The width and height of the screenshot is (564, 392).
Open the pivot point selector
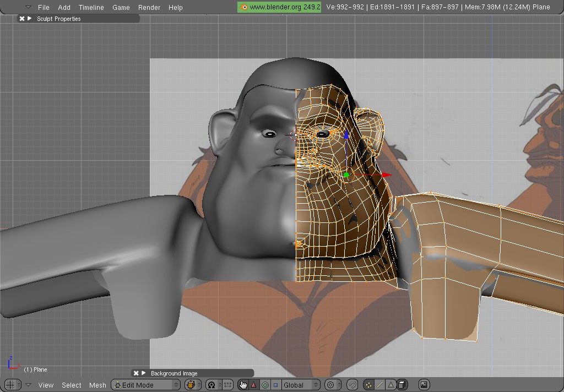click(x=213, y=385)
